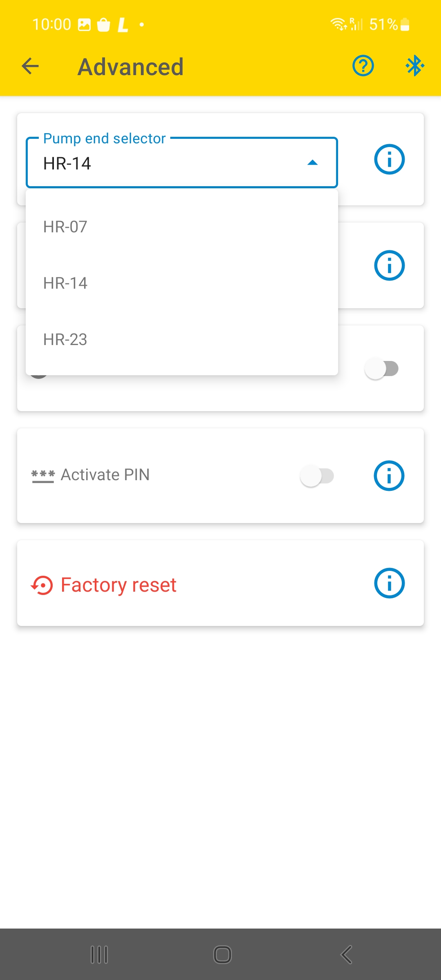The image size is (441, 980).
Task: Tap the red factory reset icon
Action: point(42,585)
